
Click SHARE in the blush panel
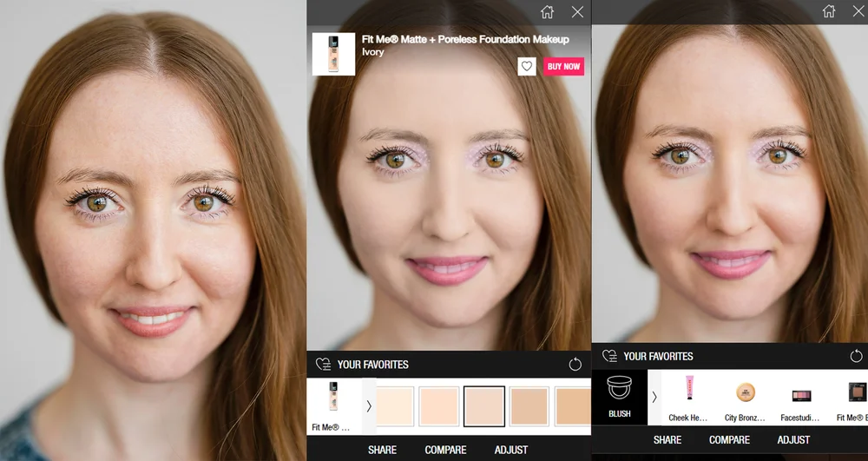tap(667, 440)
